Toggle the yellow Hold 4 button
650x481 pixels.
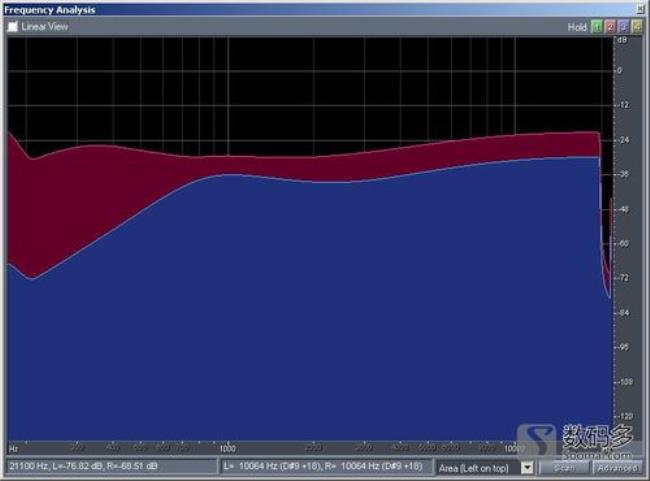pos(636,27)
